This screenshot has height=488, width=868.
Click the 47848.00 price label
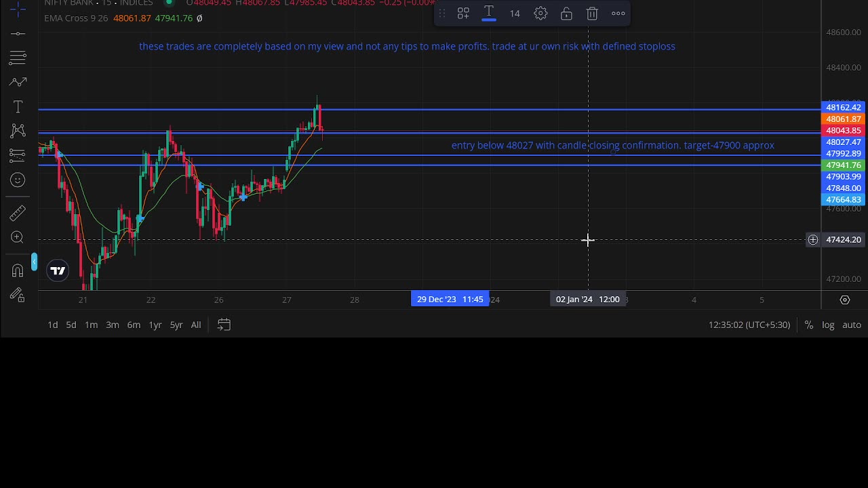click(x=843, y=188)
